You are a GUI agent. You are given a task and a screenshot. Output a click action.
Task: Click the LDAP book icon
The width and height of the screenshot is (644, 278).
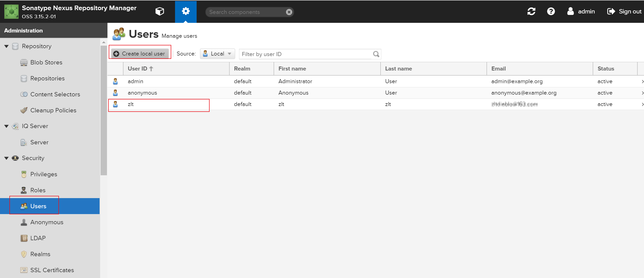[24, 238]
